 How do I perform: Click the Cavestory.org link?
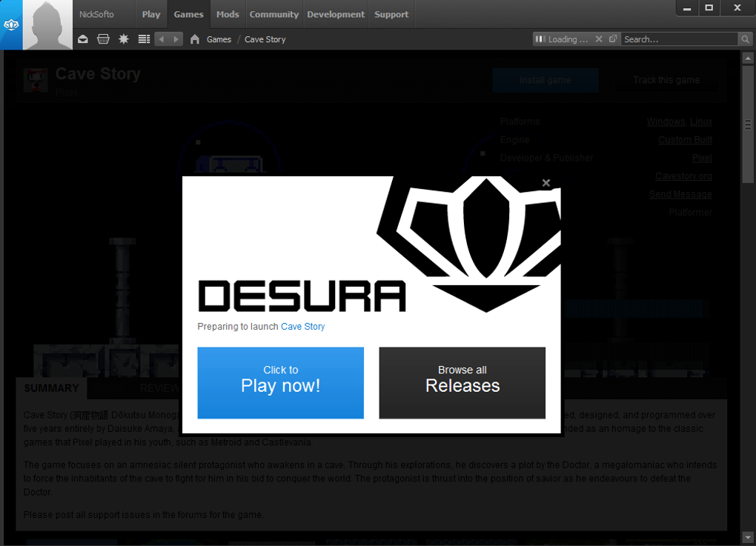pyautogui.click(x=683, y=176)
